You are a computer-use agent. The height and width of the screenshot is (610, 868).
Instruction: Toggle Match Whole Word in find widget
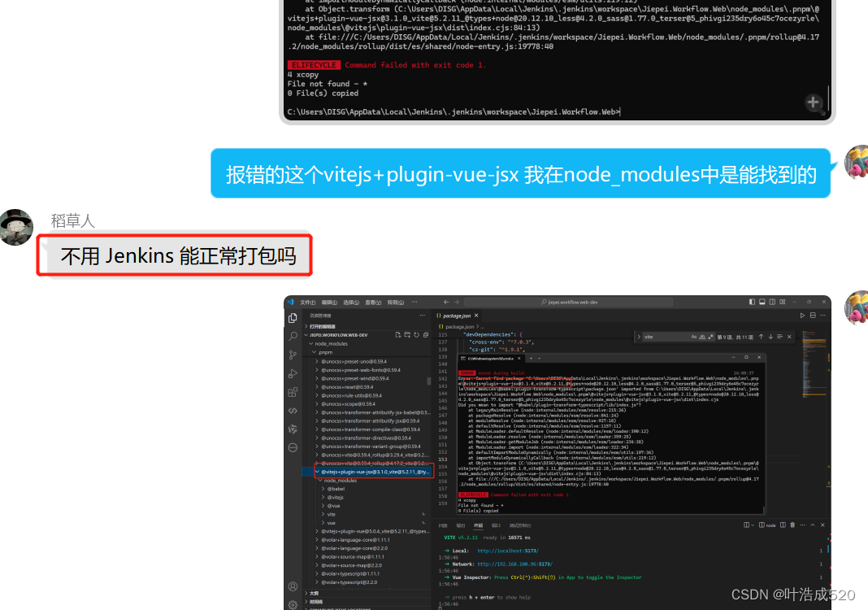[702, 337]
